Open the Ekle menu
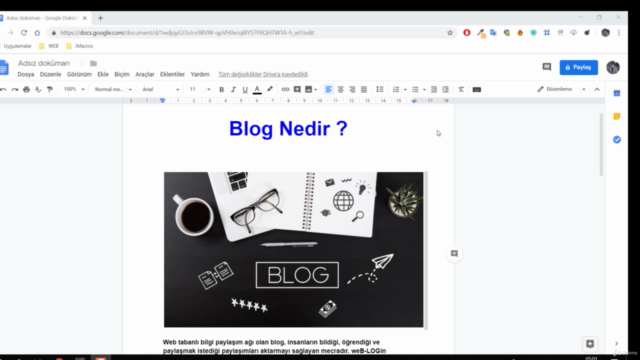This screenshot has width=640, height=360. click(x=103, y=74)
